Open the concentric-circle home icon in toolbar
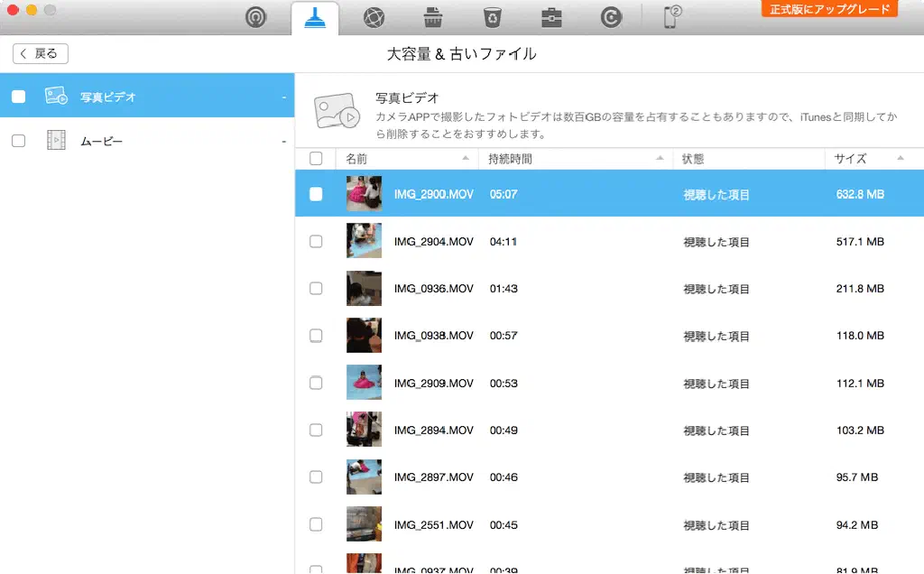924x574 pixels. coord(256,17)
